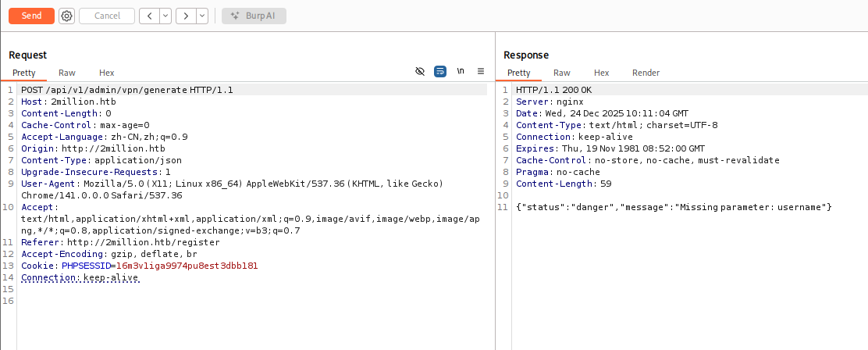Click the PHPSESSID cookie value in request
Viewport: 868px width, 350px height.
pyautogui.click(x=187, y=266)
